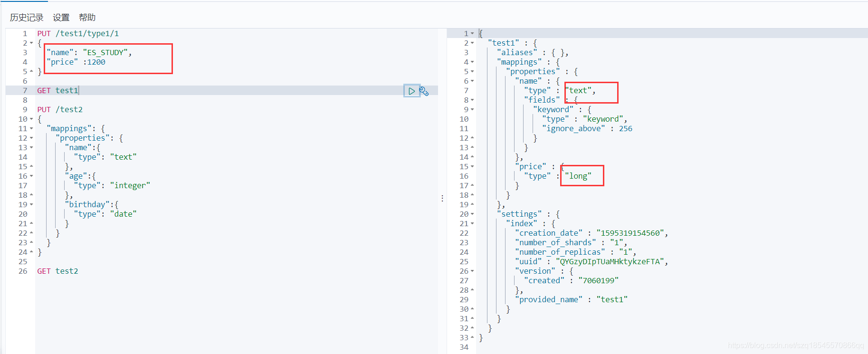Click the pane divider handle between editor and response
This screenshot has width=868, height=354.
[x=442, y=198]
